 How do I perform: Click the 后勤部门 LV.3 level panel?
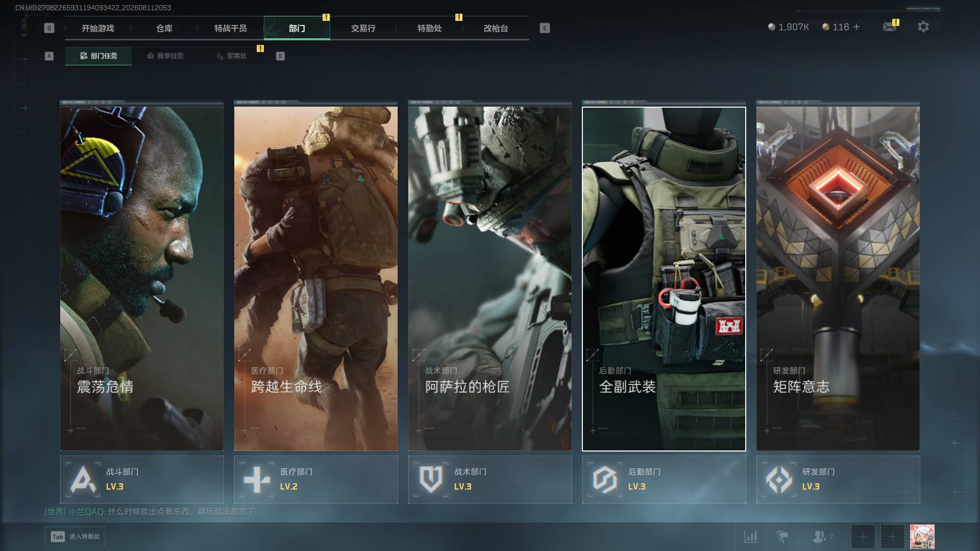click(x=664, y=480)
